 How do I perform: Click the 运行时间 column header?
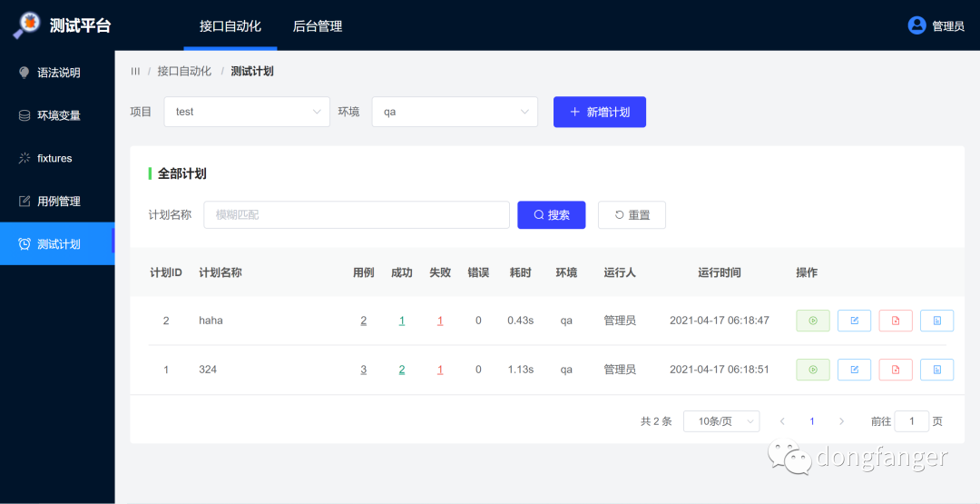pos(720,272)
